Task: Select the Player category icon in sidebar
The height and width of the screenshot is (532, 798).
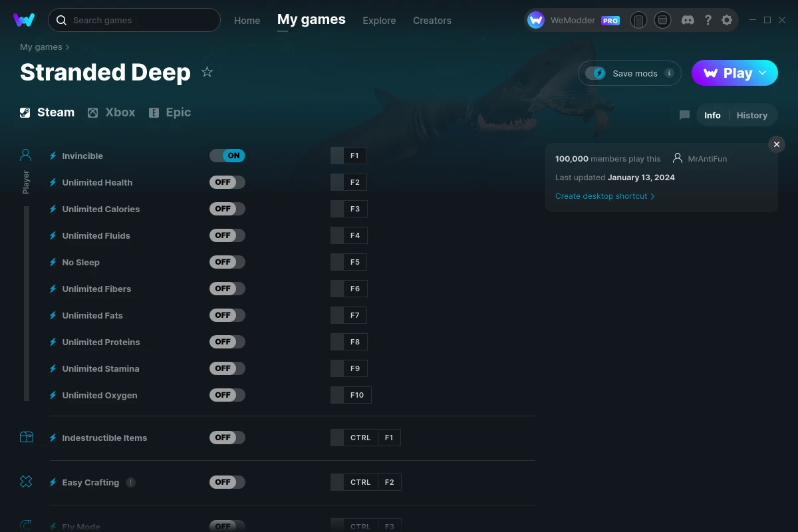Action: 25,154
